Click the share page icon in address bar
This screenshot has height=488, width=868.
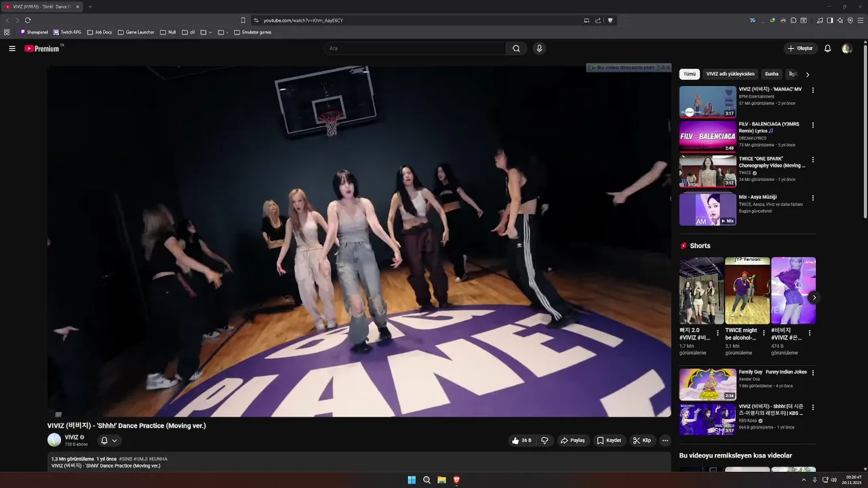pos(598,20)
